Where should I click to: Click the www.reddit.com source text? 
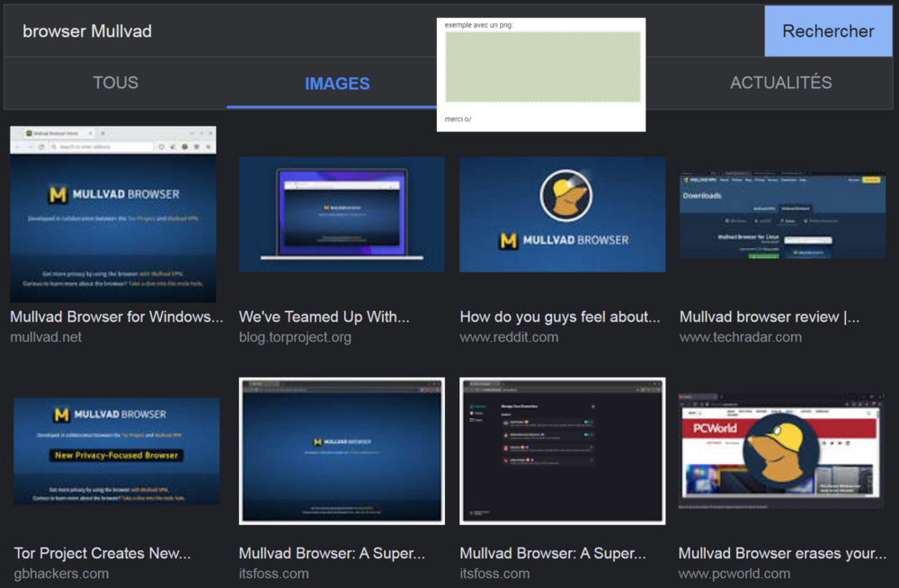509,337
